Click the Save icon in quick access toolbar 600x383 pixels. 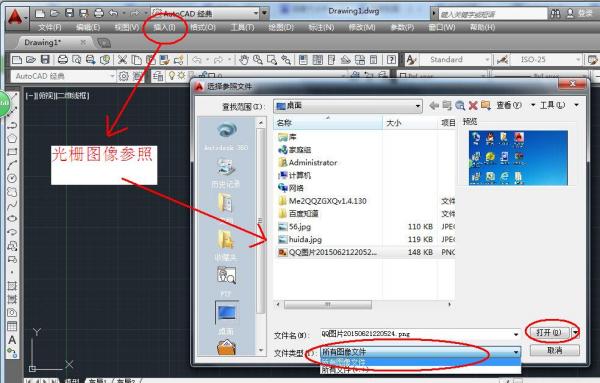[69, 13]
